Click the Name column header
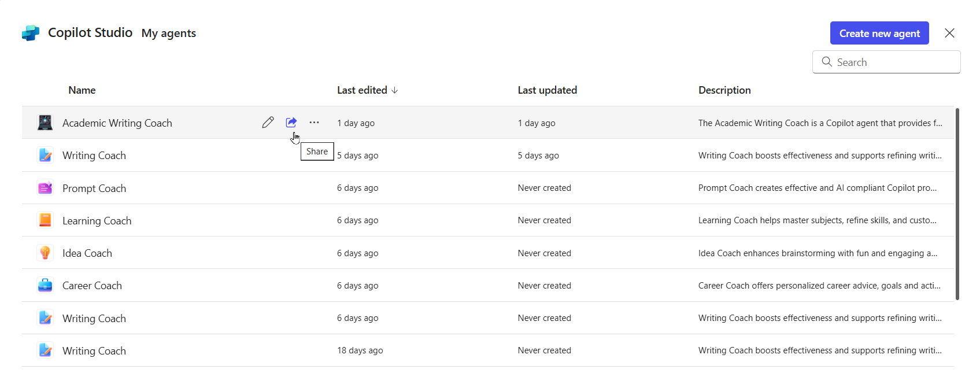The image size is (980, 373). coord(82,90)
